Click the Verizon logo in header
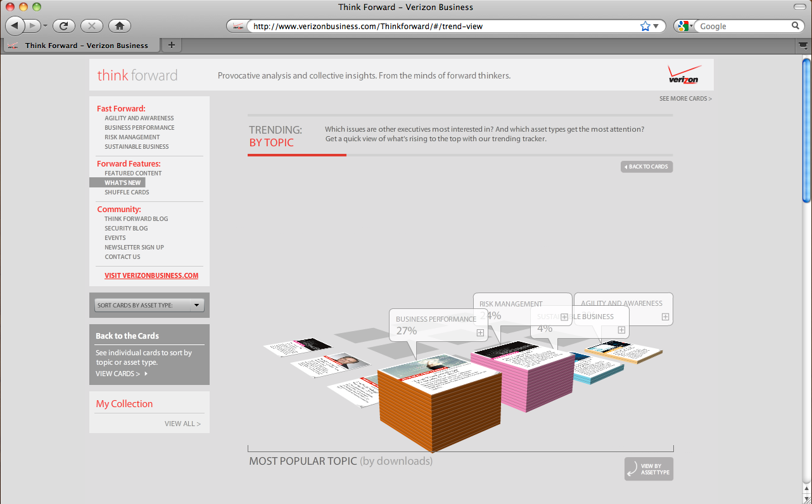Screen dimensions: 812x504 684,74
